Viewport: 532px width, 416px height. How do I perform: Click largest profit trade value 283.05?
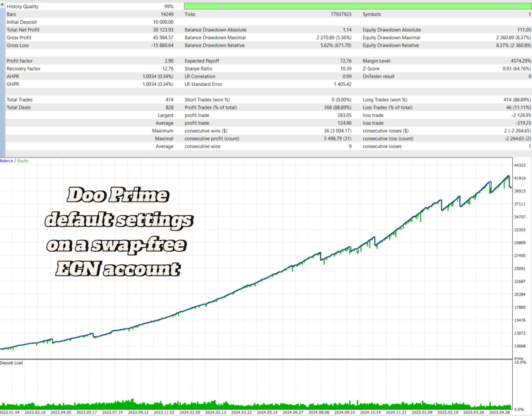[x=344, y=115]
